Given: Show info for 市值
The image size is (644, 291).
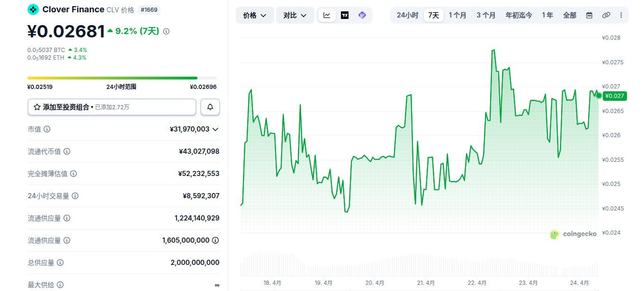Looking at the screenshot, I should 47,129.
